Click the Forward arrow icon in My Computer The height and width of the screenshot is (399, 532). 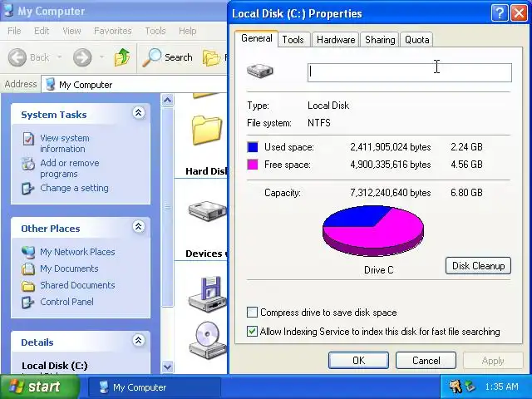[x=82, y=57]
